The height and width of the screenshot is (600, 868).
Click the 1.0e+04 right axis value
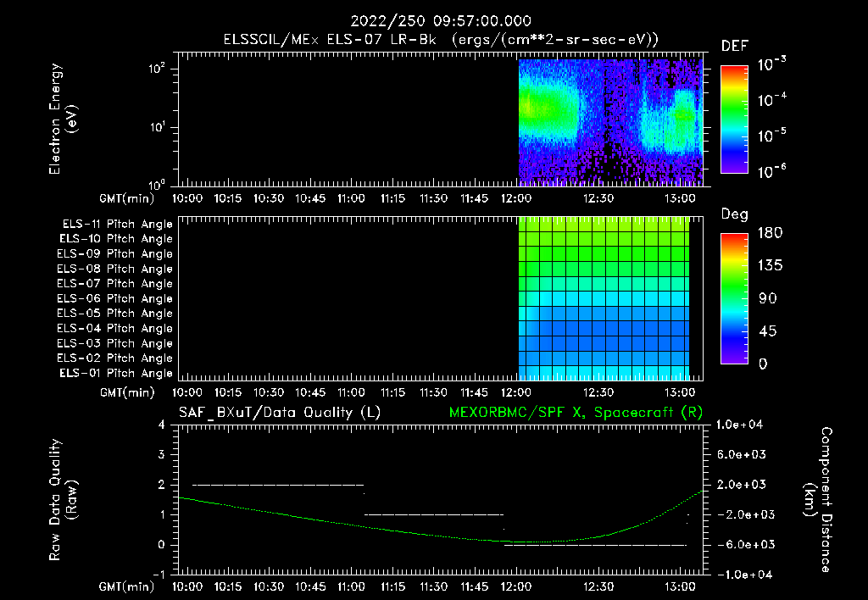[x=739, y=425]
